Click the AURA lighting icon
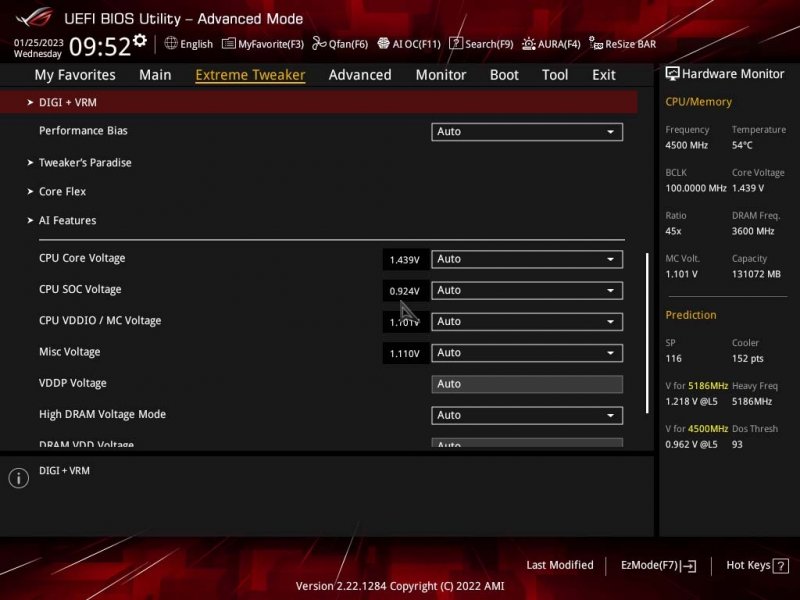The height and width of the screenshot is (600, 800). 529,44
